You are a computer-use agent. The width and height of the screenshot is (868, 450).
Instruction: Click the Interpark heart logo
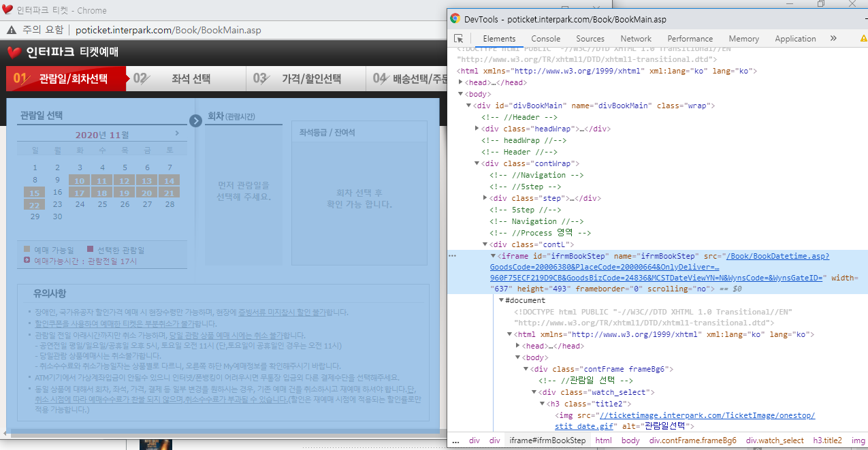click(x=14, y=52)
